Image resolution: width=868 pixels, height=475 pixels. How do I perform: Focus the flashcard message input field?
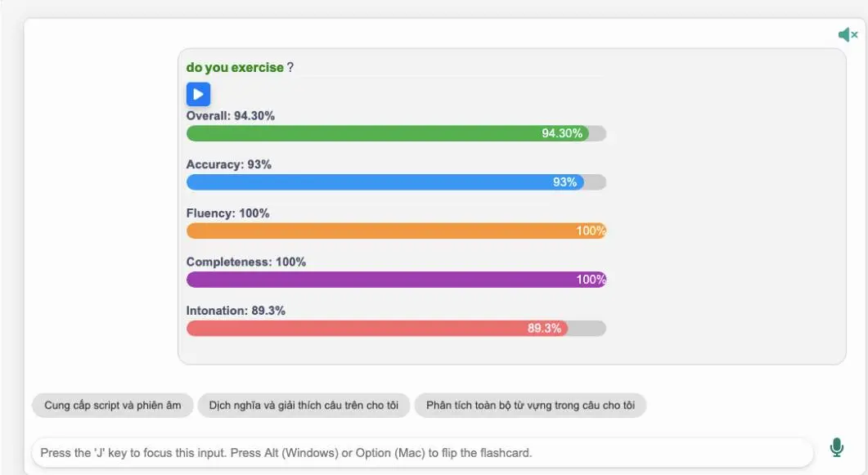(421, 452)
